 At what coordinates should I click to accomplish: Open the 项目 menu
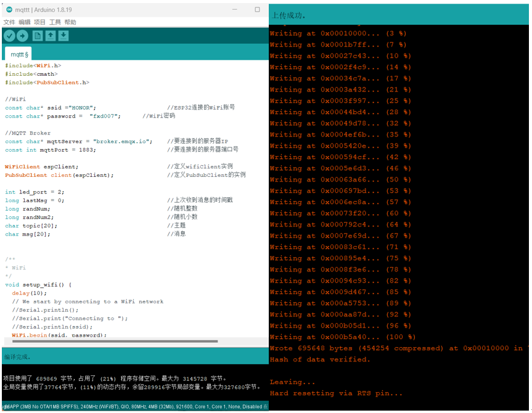[x=39, y=22]
